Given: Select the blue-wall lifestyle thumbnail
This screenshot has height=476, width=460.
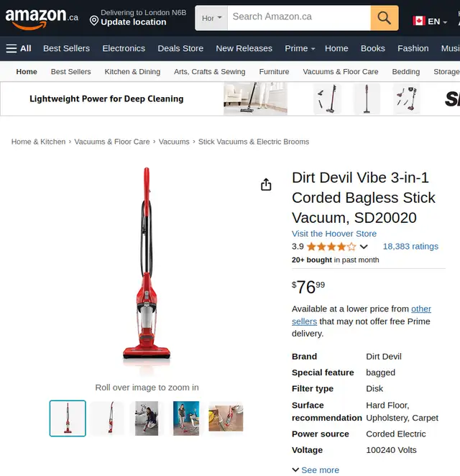Looking at the screenshot, I should (186, 418).
